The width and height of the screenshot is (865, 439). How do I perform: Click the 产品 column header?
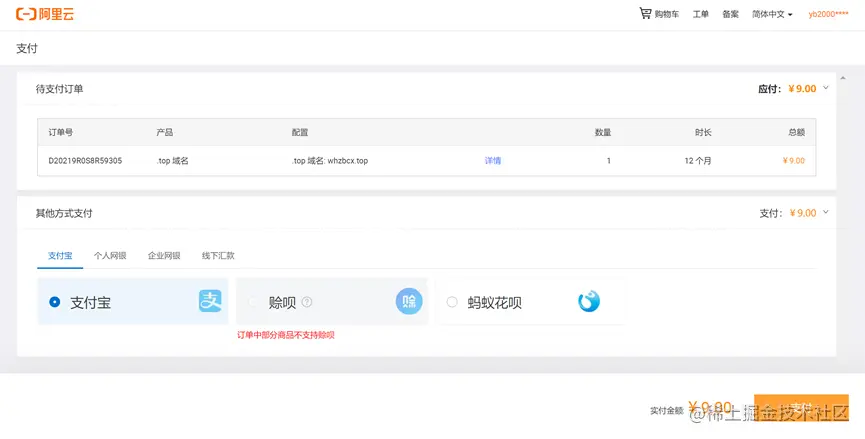point(164,132)
